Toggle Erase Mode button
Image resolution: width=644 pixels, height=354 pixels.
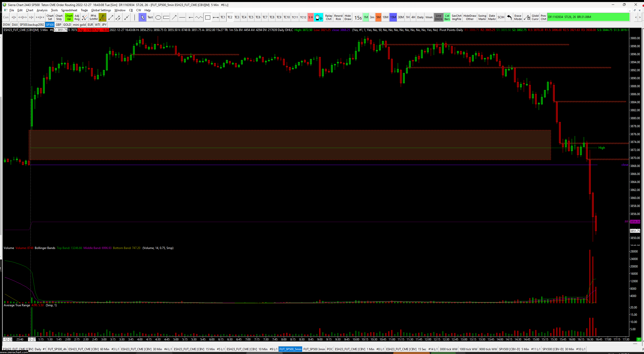point(518,17)
